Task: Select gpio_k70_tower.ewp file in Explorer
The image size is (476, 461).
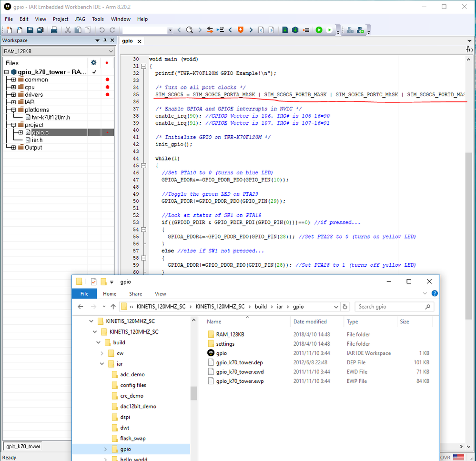Action: click(240, 381)
